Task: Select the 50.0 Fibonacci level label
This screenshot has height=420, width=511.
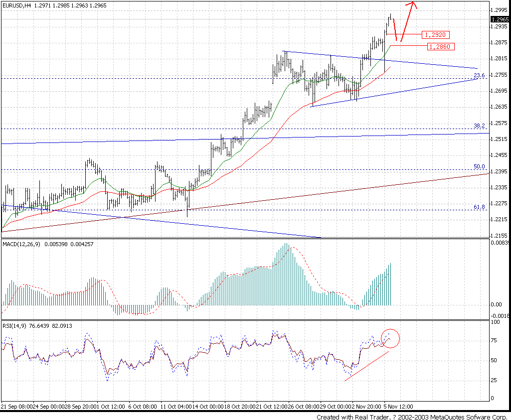Action: tap(479, 167)
